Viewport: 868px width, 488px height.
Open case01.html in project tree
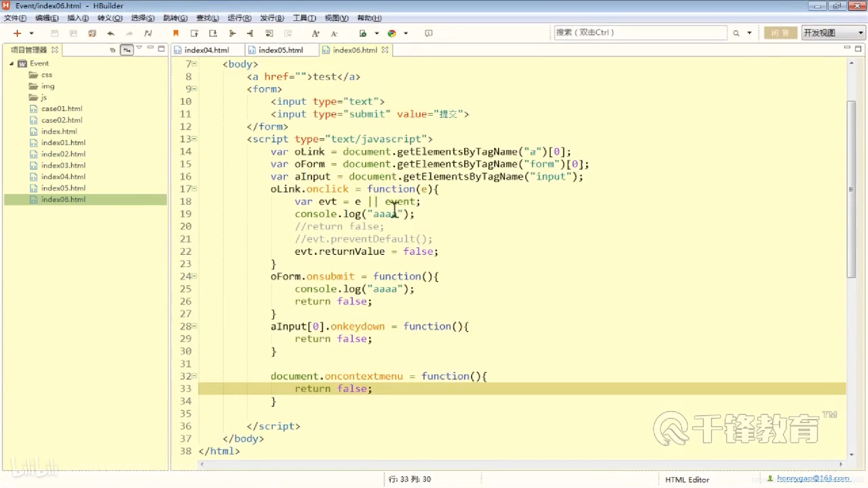point(57,109)
